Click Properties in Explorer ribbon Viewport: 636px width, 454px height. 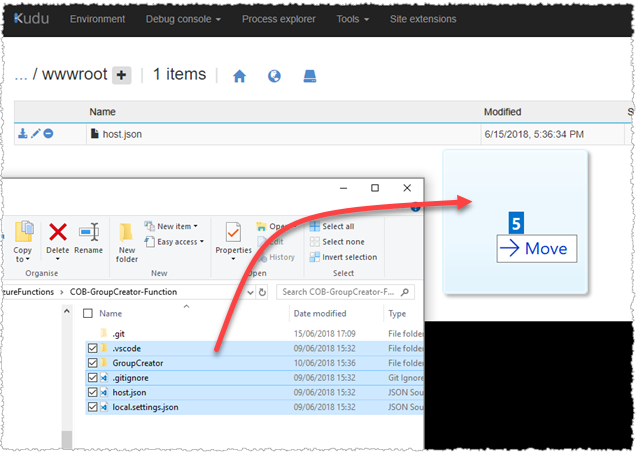233,242
